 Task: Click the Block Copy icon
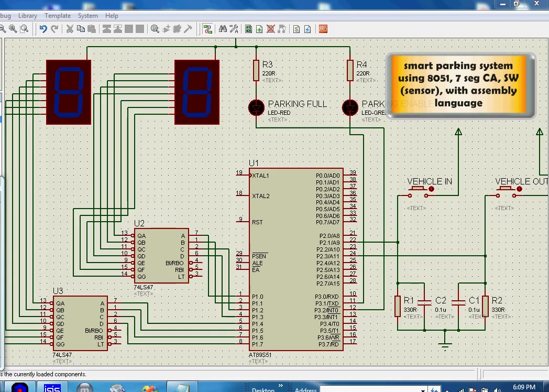pyautogui.click(x=107, y=29)
